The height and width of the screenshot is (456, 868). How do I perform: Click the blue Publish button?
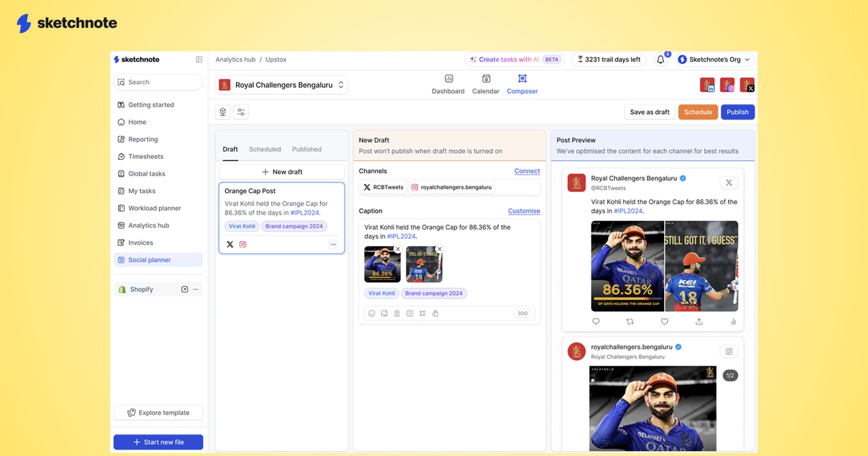(x=737, y=112)
